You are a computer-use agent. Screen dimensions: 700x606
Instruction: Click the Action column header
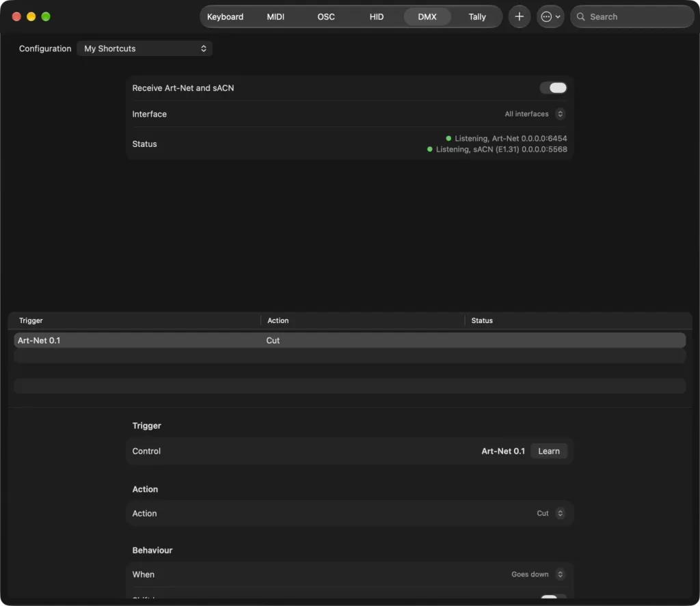click(278, 320)
